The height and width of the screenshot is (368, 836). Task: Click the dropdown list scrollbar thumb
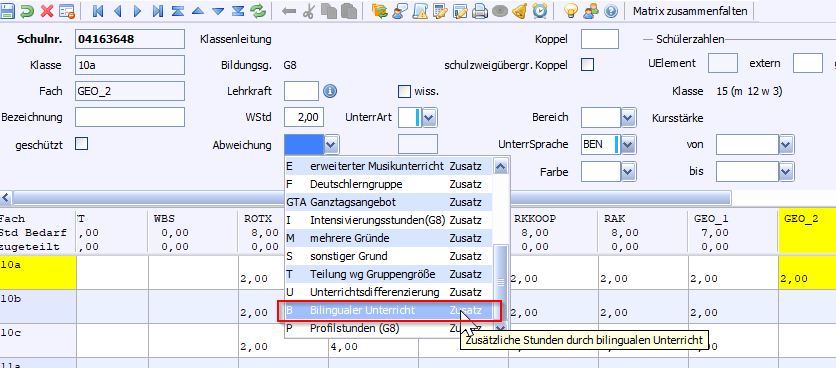tap(501, 282)
